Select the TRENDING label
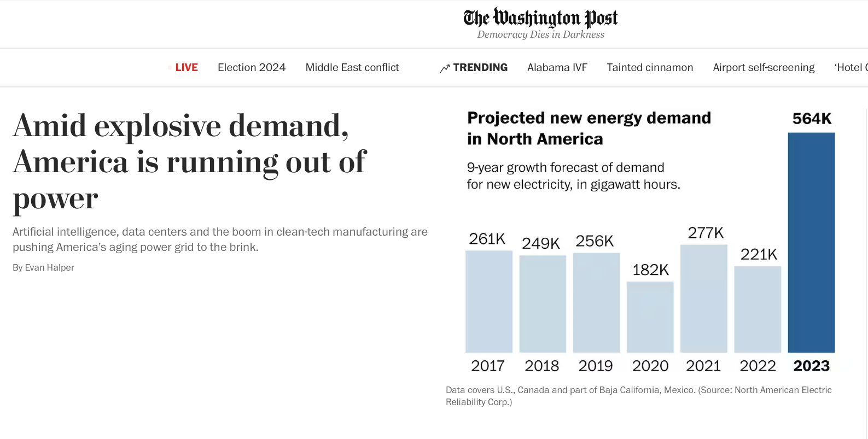This screenshot has height=439, width=868. [x=480, y=68]
